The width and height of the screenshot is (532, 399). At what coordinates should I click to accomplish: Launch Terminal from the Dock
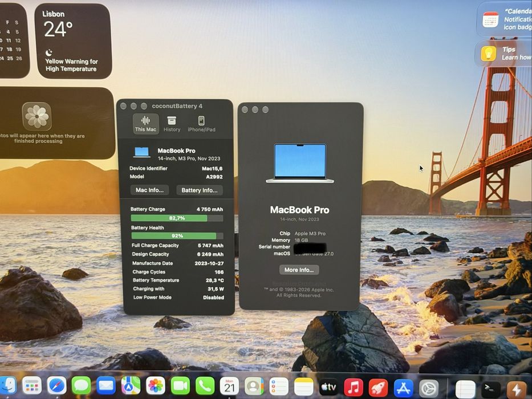490,389
